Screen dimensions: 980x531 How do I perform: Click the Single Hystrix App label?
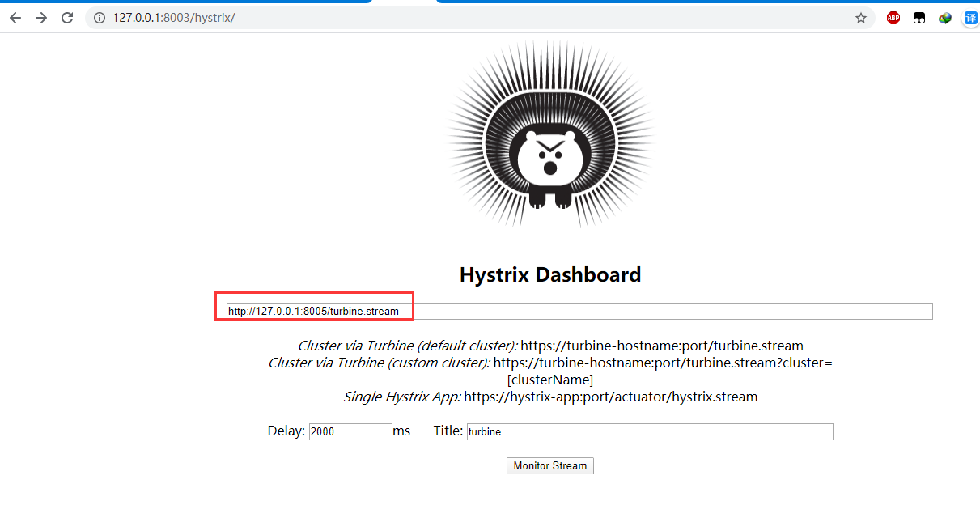402,397
